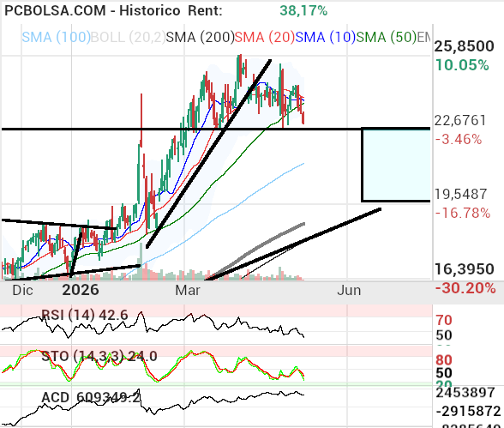Click the 16,3950 price label
504x428 pixels.
465,268
